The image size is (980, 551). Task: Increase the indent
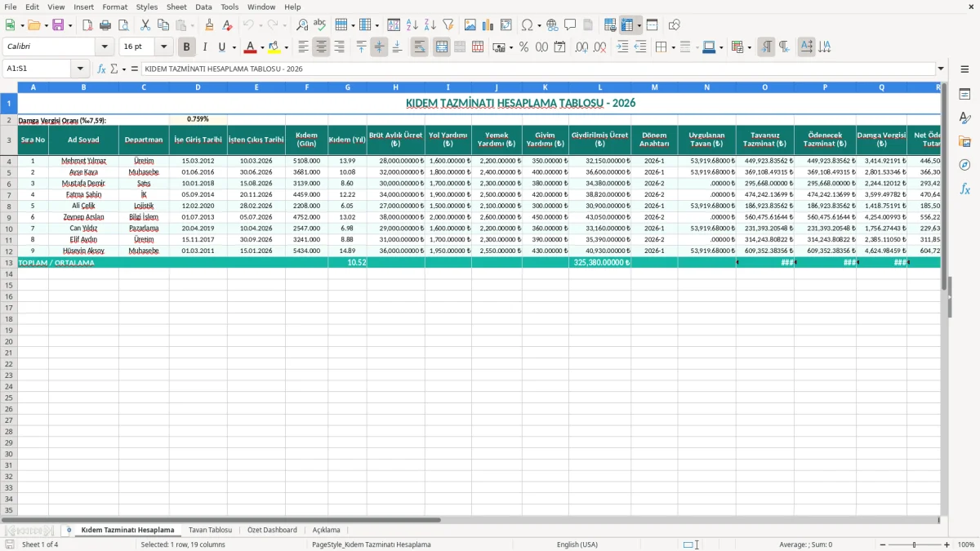[x=622, y=47]
